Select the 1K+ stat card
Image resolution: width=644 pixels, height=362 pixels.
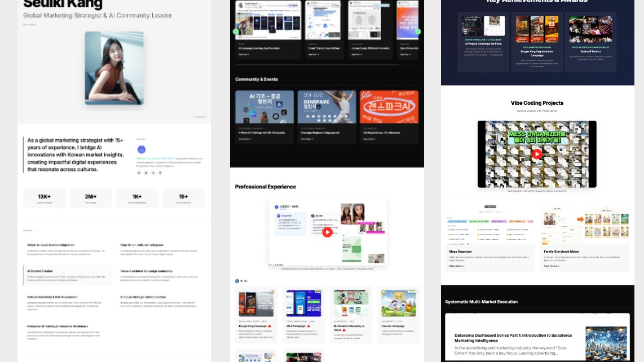click(137, 198)
